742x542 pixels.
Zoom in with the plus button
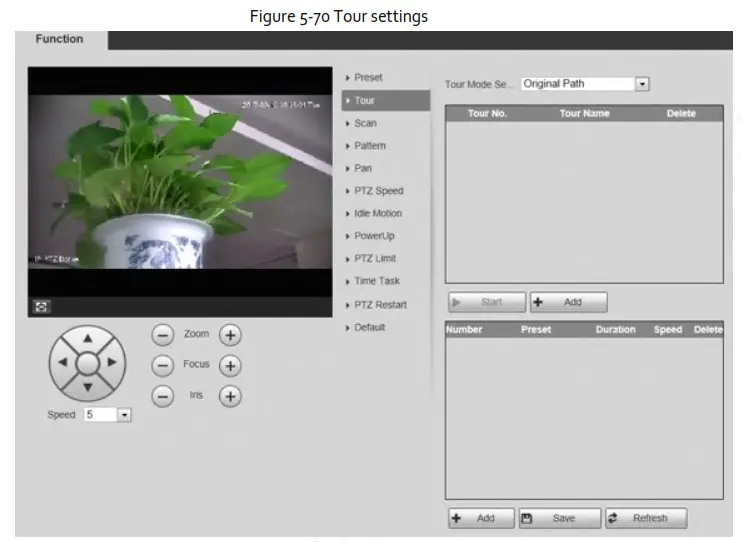coord(230,335)
